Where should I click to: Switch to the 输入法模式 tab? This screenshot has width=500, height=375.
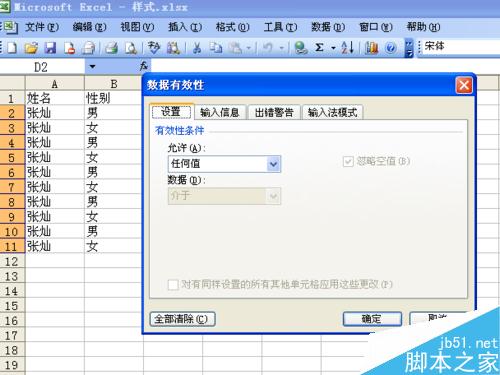pyautogui.click(x=332, y=113)
